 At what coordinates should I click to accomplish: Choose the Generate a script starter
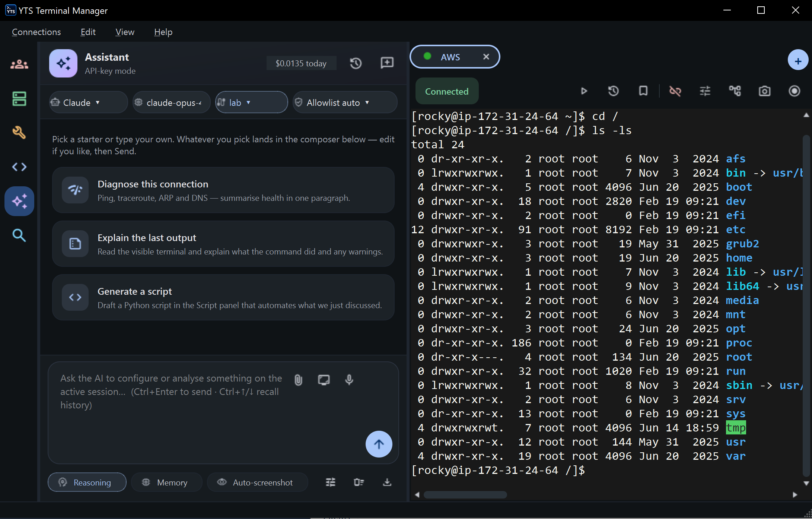pos(223,297)
